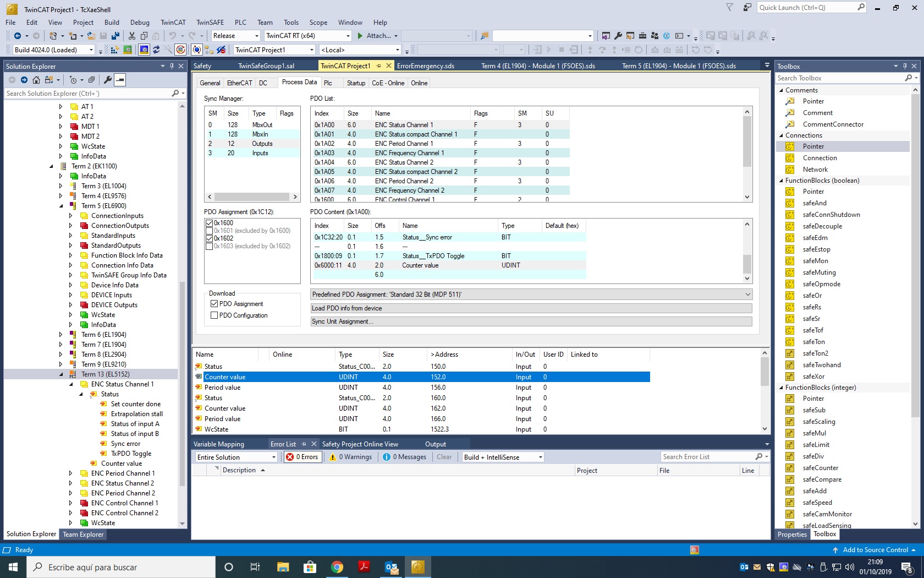
Task: Switch to the ErrorEmergency.sds document tab
Action: (x=426, y=66)
